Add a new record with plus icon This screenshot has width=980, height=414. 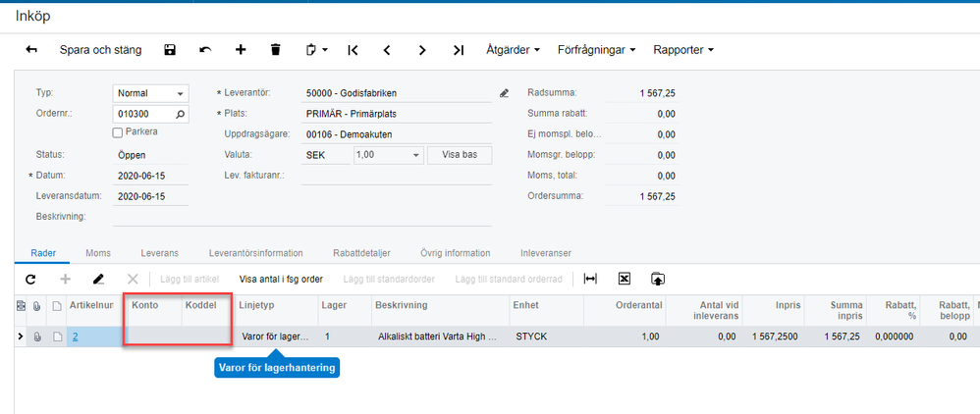(x=241, y=49)
